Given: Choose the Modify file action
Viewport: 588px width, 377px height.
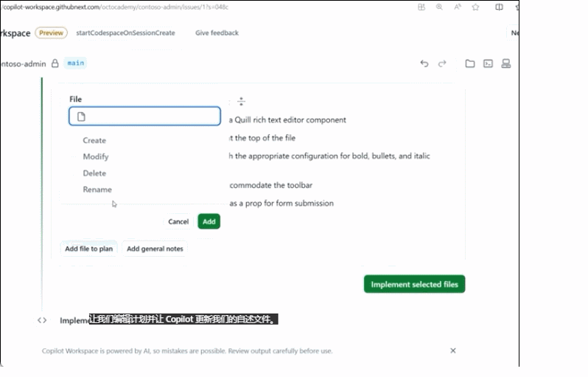Looking at the screenshot, I should (x=96, y=156).
